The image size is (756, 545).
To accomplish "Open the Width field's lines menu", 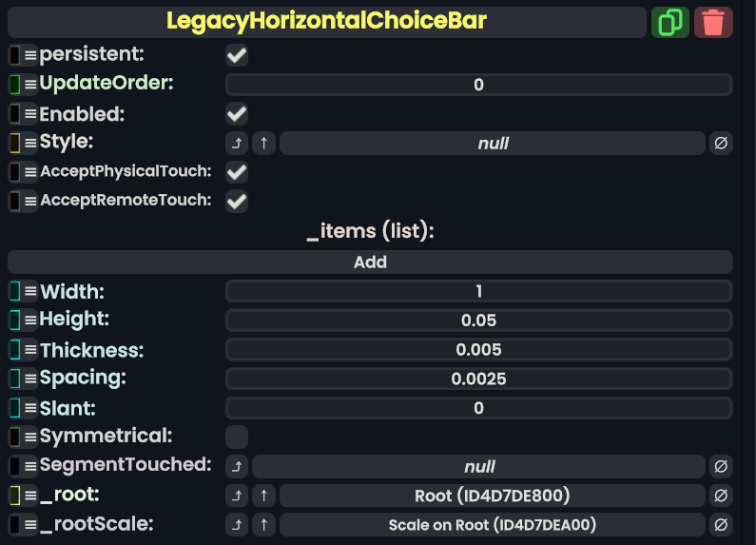I will point(30,292).
